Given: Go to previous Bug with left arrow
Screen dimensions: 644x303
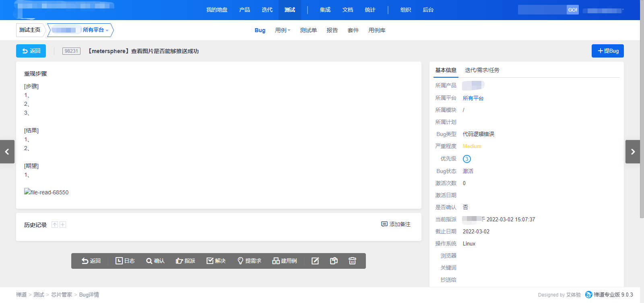Looking at the screenshot, I should click(7, 152).
